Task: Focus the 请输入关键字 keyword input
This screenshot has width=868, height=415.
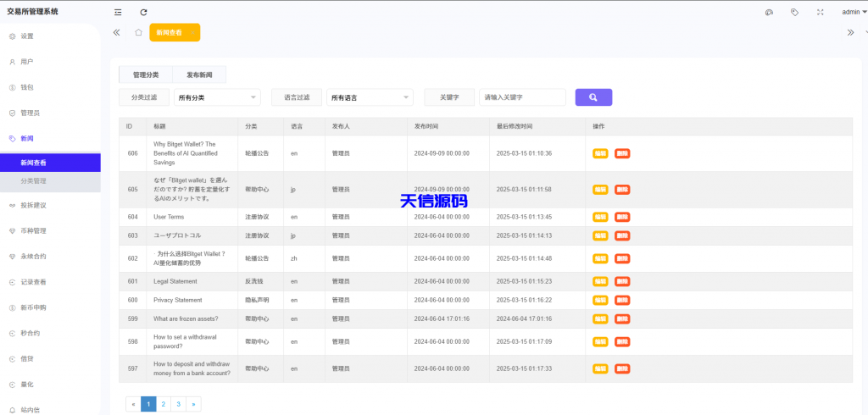Action: click(x=522, y=97)
